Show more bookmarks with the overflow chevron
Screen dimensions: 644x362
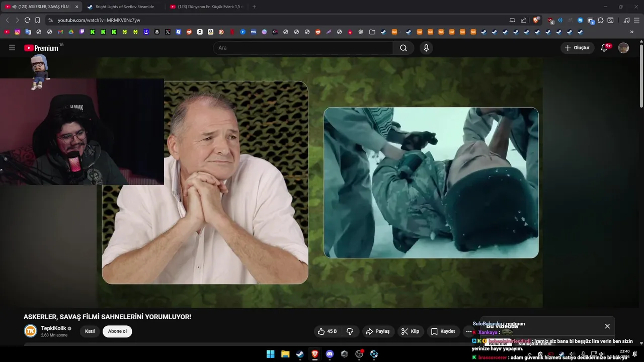coord(632,32)
